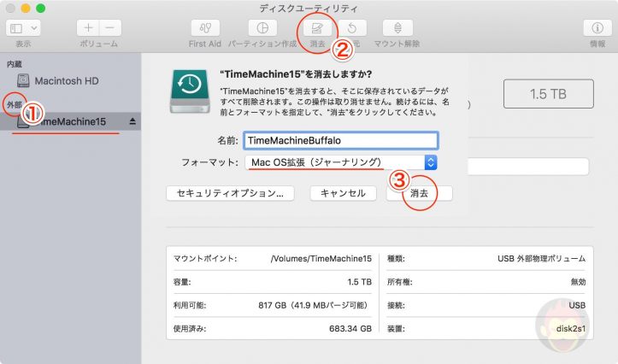Click the green fullscreen window button
This screenshot has height=364, width=618.
click(40, 9)
